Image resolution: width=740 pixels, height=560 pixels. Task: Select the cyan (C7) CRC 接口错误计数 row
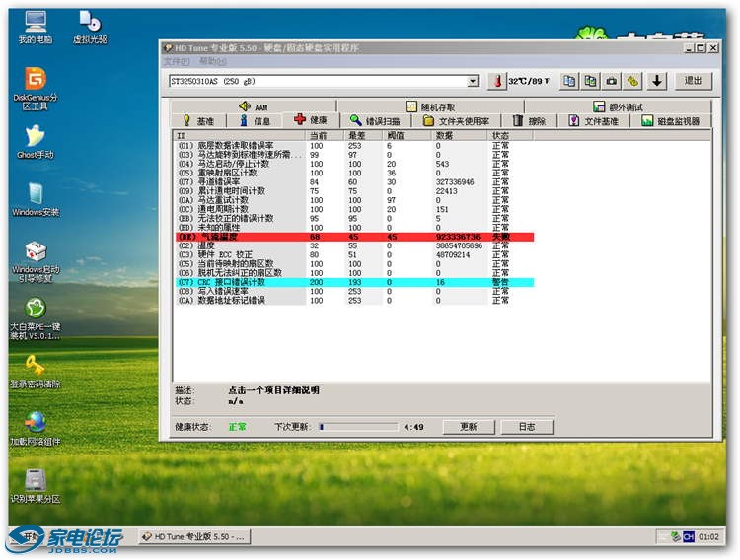pyautogui.click(x=354, y=282)
